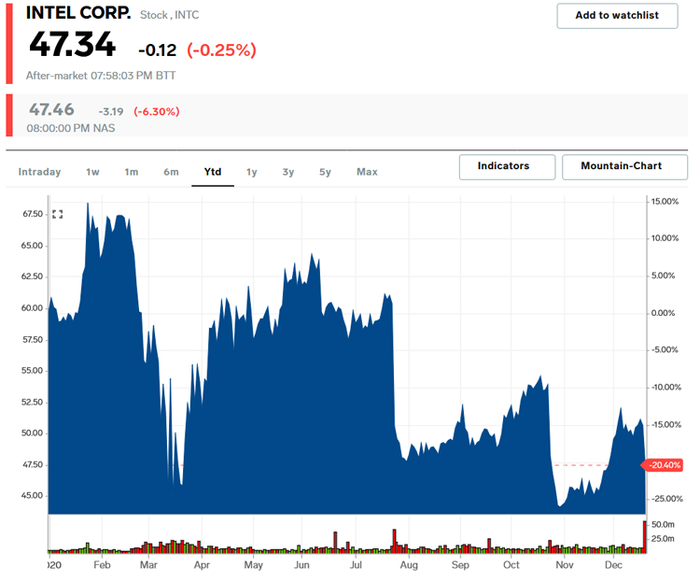This screenshot has width=700, height=581.
Task: Switch to the Intraday range tab
Action: tap(40, 172)
